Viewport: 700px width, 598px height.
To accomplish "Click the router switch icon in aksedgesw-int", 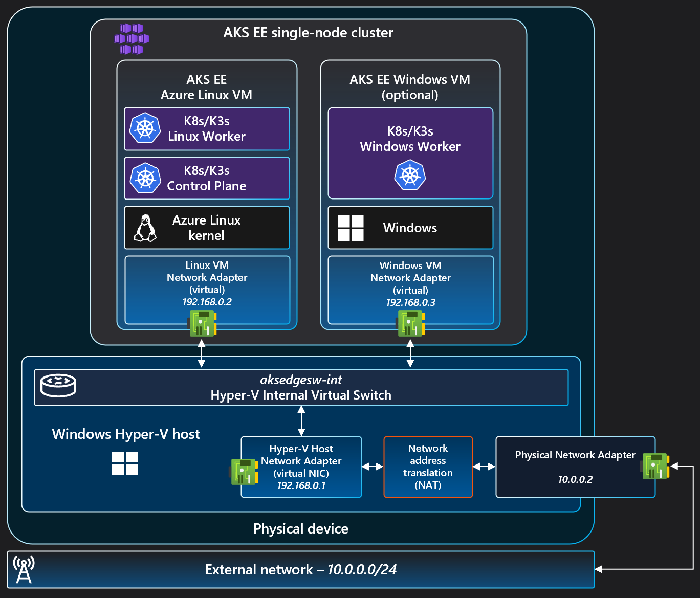I will pyautogui.click(x=58, y=386).
